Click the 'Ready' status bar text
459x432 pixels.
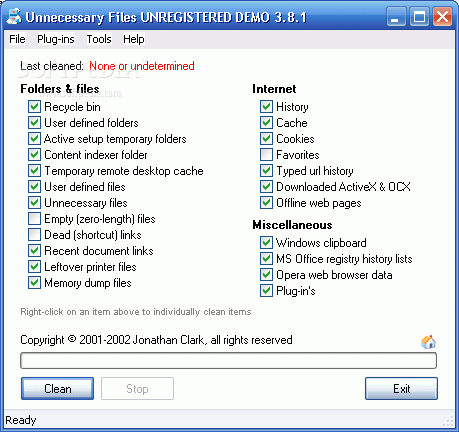click(21, 420)
